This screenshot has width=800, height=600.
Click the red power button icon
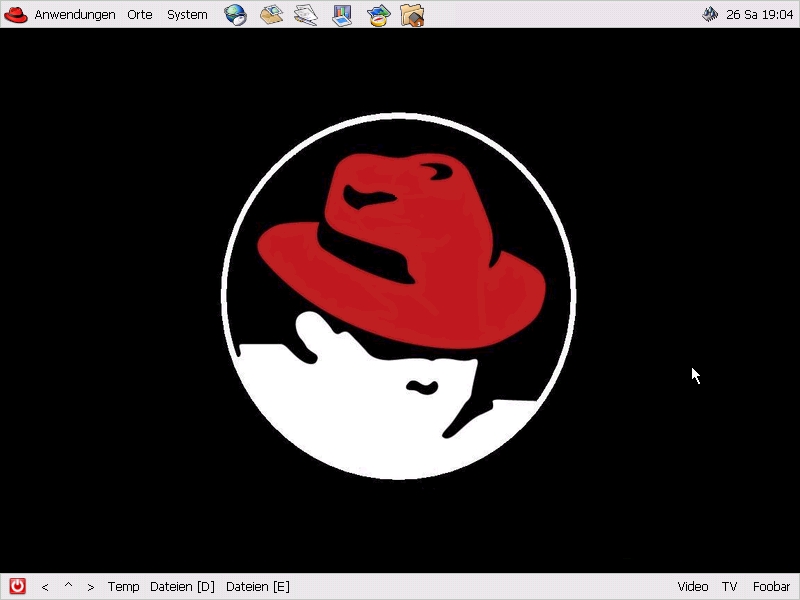(17, 586)
